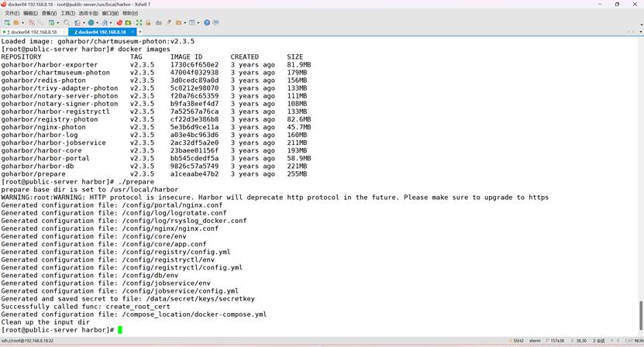
Task: Open Help via the blue question icon
Action: tap(207, 22)
